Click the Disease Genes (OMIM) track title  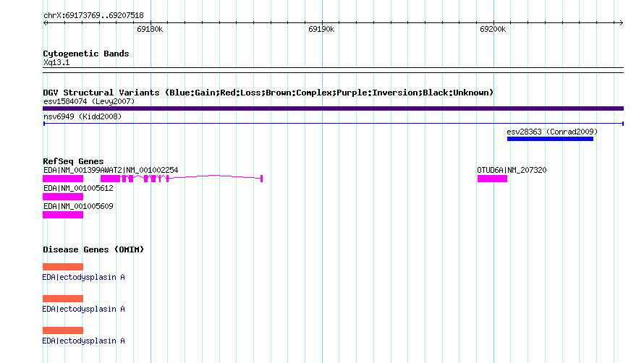[x=93, y=249]
